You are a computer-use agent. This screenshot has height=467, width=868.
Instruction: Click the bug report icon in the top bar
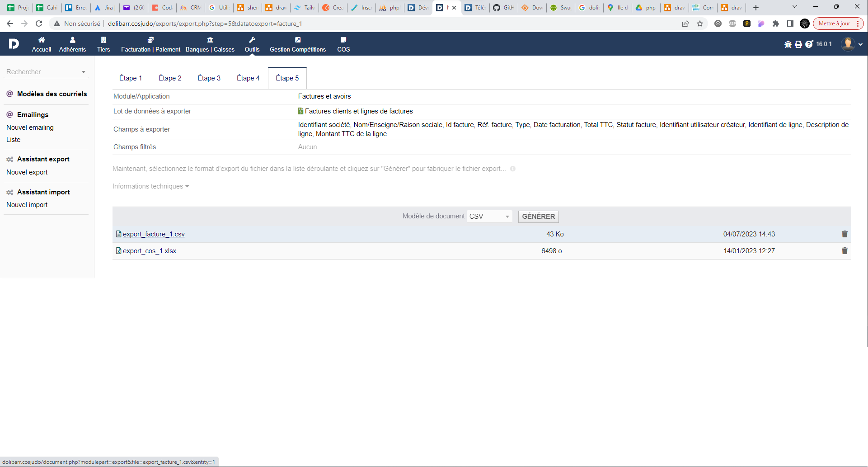coord(788,44)
